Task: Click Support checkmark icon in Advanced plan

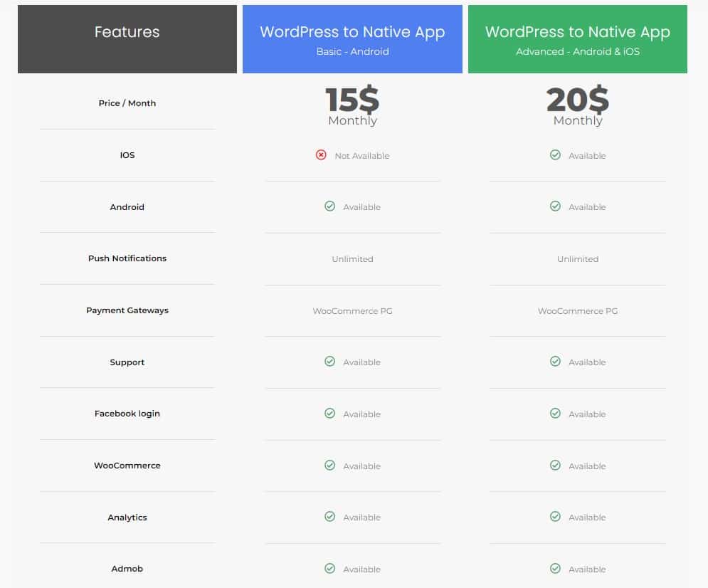Action: [555, 362]
